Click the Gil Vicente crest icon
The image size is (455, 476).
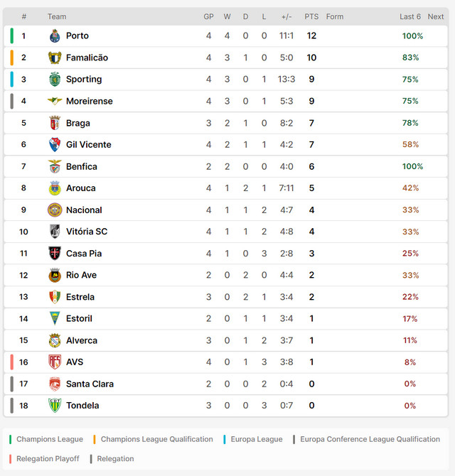55,145
